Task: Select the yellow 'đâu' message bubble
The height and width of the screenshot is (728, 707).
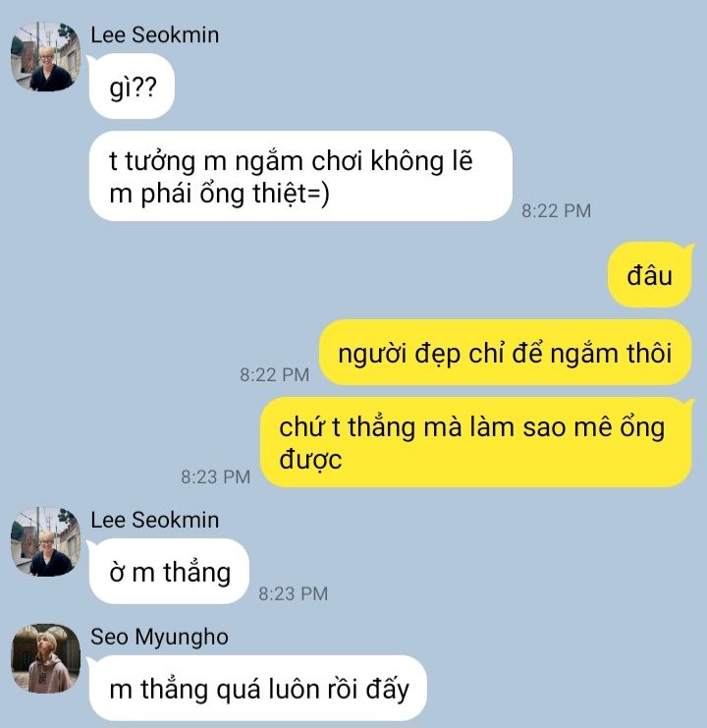Action: click(649, 275)
